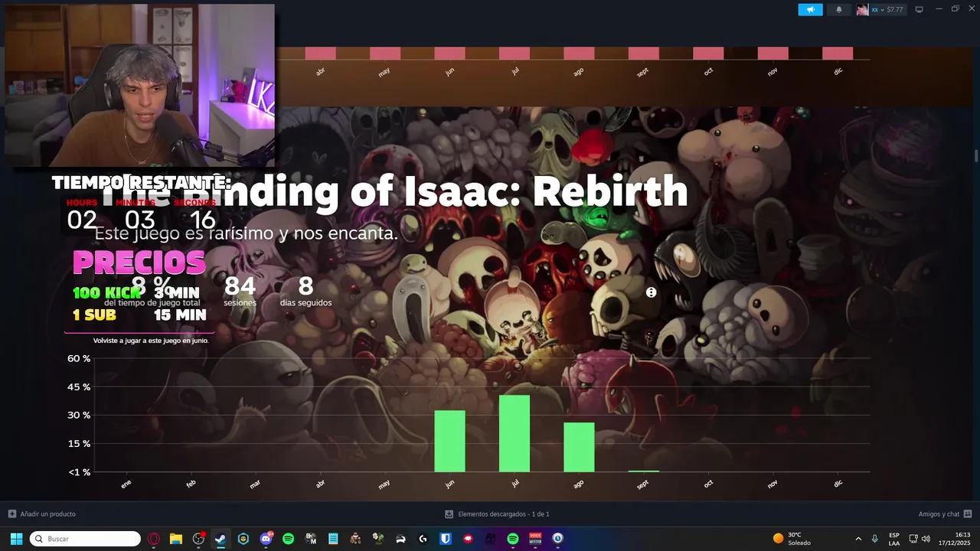The width and height of the screenshot is (980, 551).
Task: Click the friends icon next to Amigos y chat
Action: click(x=968, y=514)
